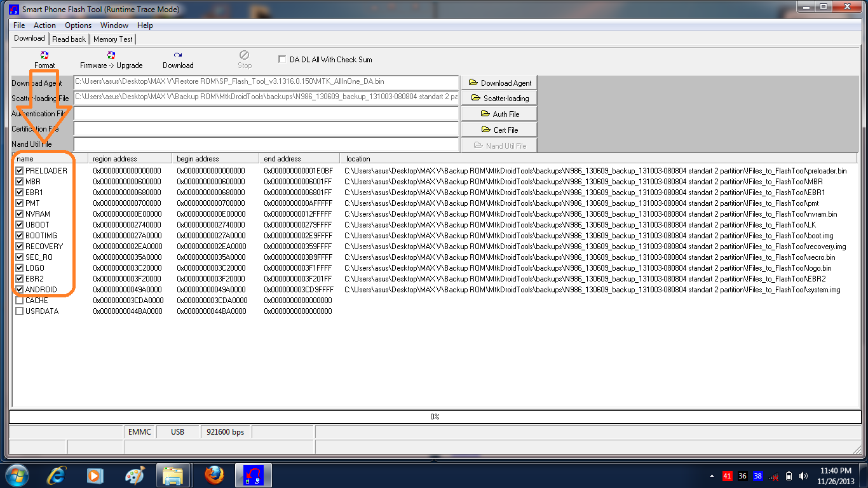Start flashing with the Download toolbar icon
This screenshot has width=868, height=488.
[x=178, y=60]
